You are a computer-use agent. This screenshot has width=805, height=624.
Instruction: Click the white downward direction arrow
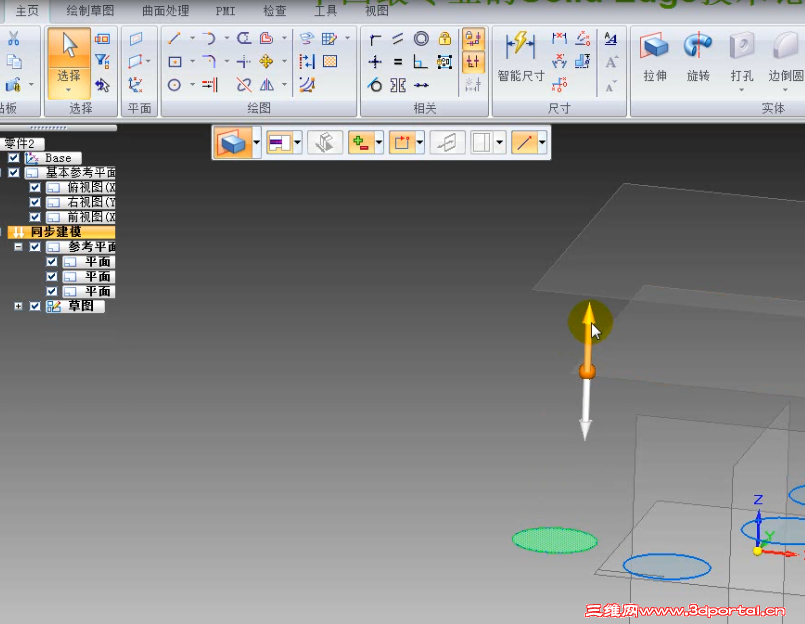pos(585,410)
